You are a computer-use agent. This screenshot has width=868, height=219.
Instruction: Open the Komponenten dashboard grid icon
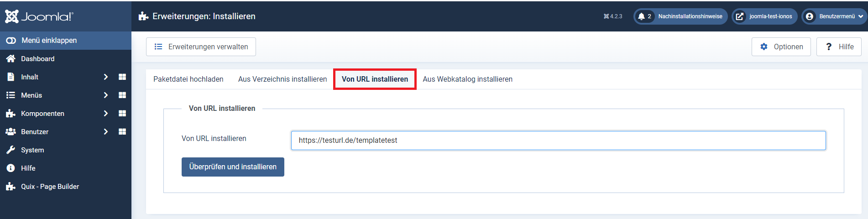click(122, 113)
